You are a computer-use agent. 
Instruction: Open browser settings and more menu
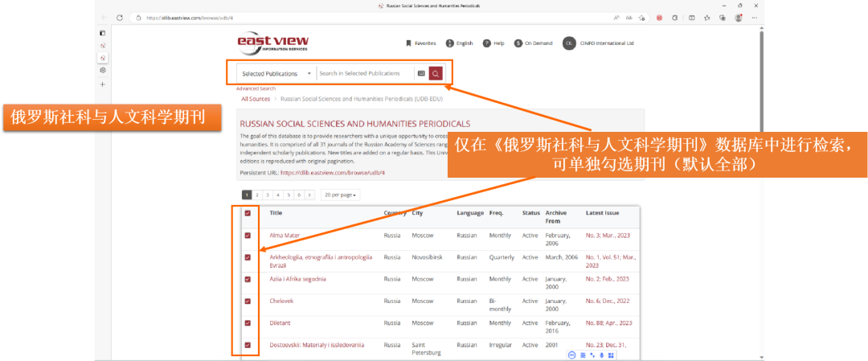(x=755, y=18)
